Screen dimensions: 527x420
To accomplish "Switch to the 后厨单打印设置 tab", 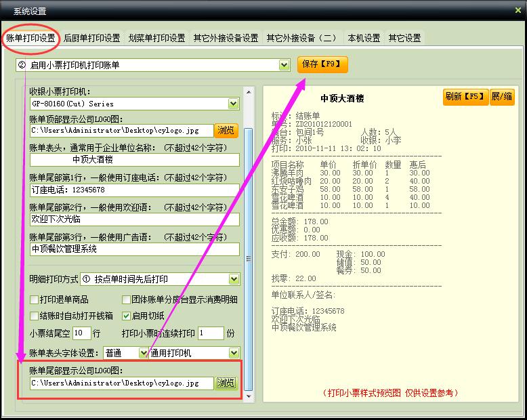I will click(91, 38).
